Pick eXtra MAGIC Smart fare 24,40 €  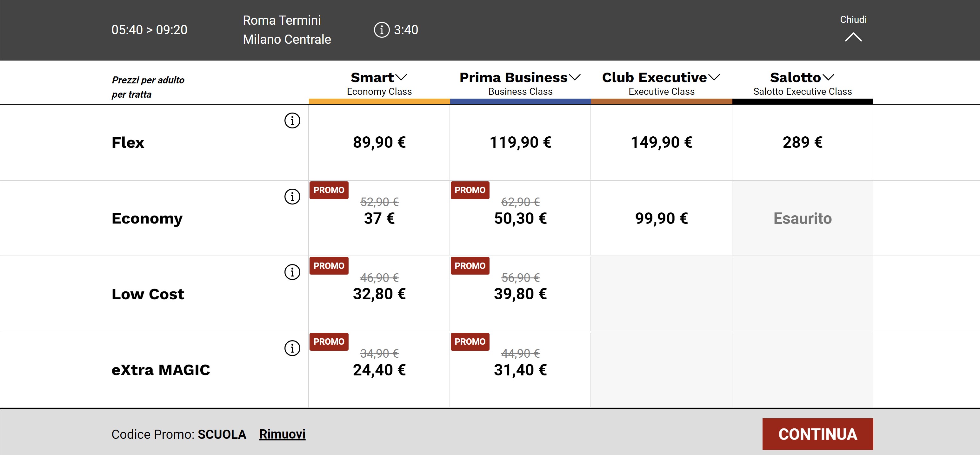(379, 370)
